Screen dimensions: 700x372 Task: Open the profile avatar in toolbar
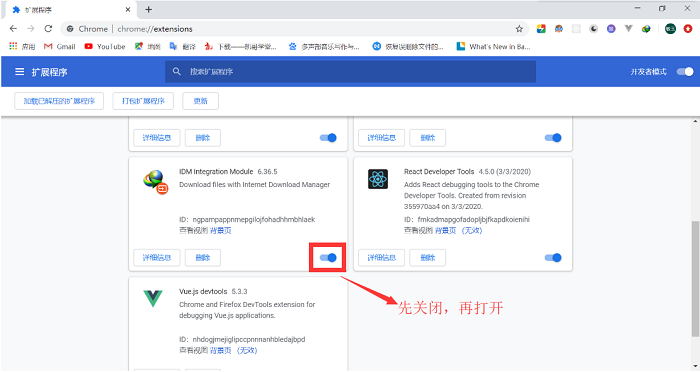tap(671, 29)
